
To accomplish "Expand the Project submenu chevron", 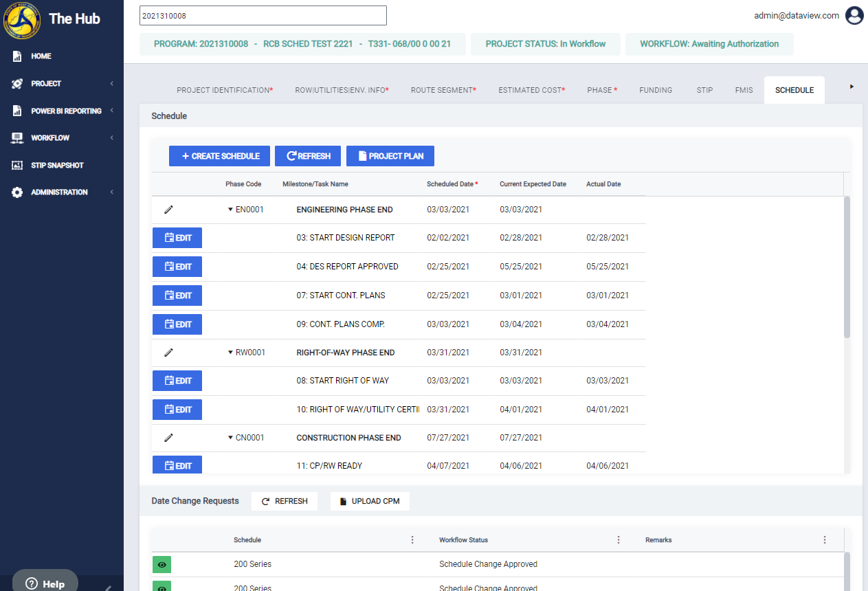I will click(x=111, y=84).
